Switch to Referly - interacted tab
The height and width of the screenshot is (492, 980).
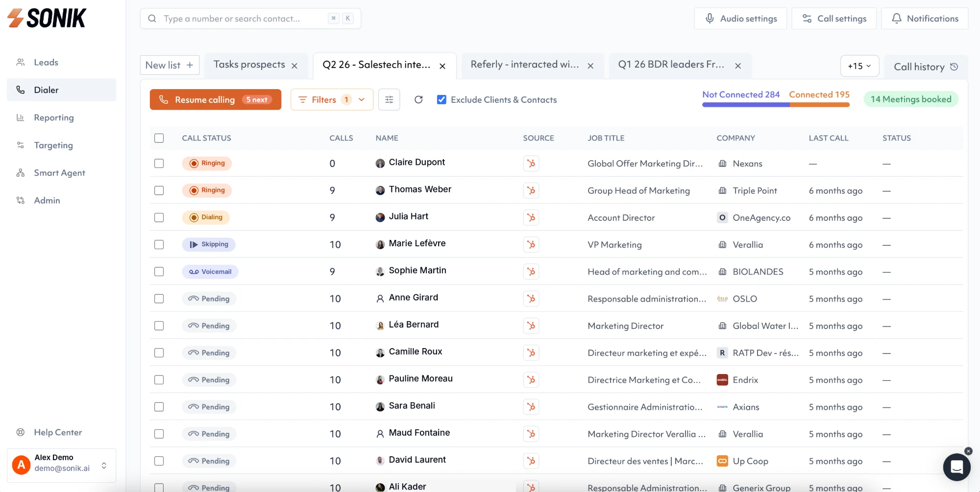coord(524,65)
